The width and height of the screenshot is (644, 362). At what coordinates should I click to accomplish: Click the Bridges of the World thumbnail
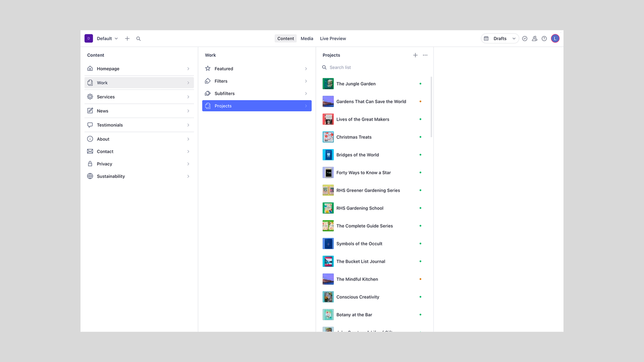(328, 155)
